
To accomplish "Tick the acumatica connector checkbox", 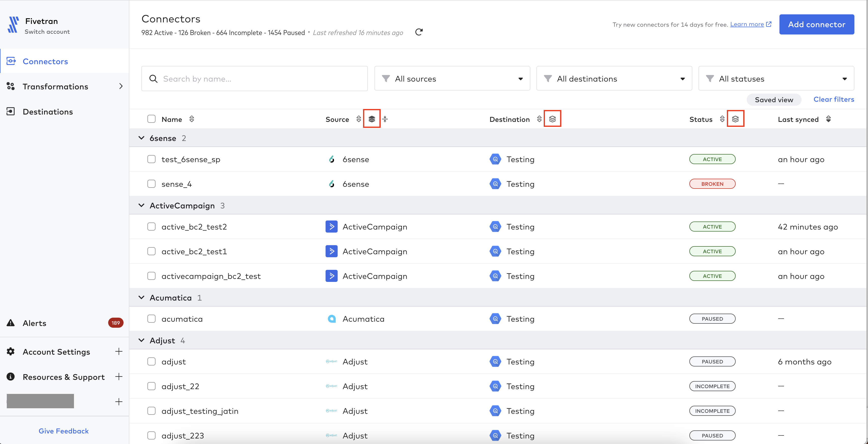I will pyautogui.click(x=151, y=319).
